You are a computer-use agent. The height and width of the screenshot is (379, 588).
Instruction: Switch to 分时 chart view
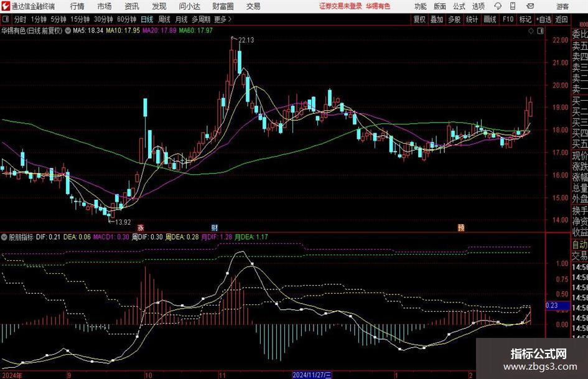pos(20,19)
